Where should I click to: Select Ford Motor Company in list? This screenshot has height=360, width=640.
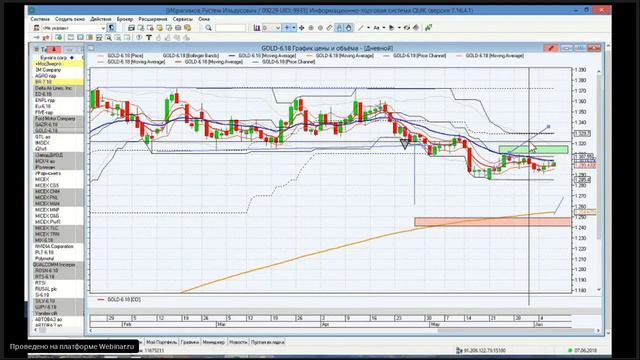58,118
